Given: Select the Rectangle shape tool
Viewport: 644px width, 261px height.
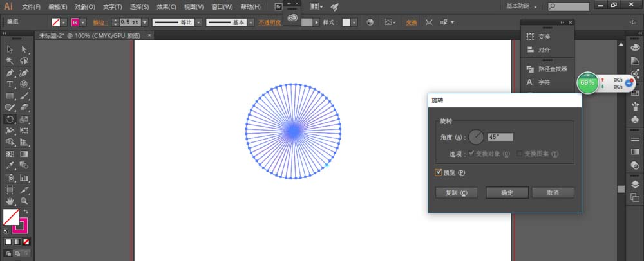Looking at the screenshot, I should pos(10,96).
